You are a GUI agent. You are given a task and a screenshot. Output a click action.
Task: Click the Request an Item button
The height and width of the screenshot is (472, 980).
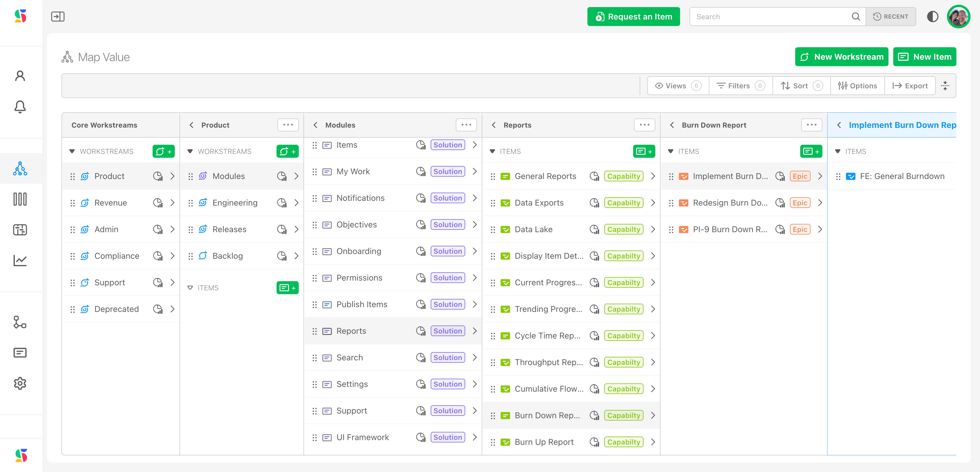[633, 17]
